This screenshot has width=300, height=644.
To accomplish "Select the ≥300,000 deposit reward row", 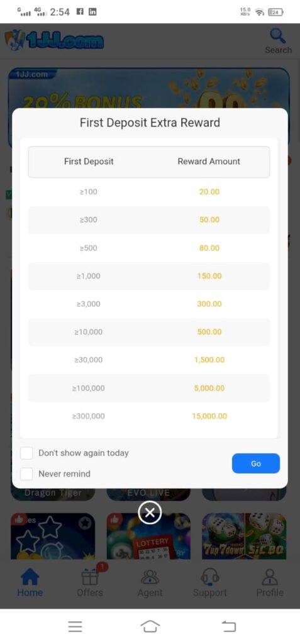I will point(149,416).
